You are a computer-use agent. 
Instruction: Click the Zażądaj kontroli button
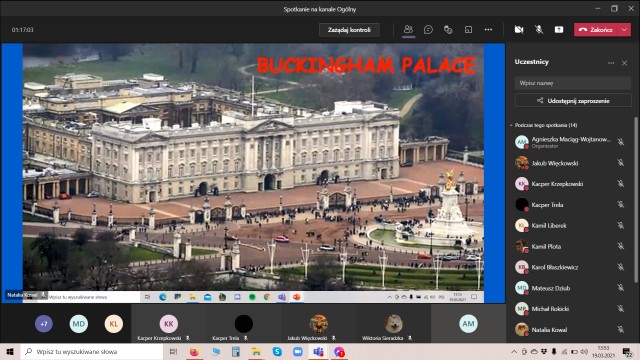(x=349, y=30)
